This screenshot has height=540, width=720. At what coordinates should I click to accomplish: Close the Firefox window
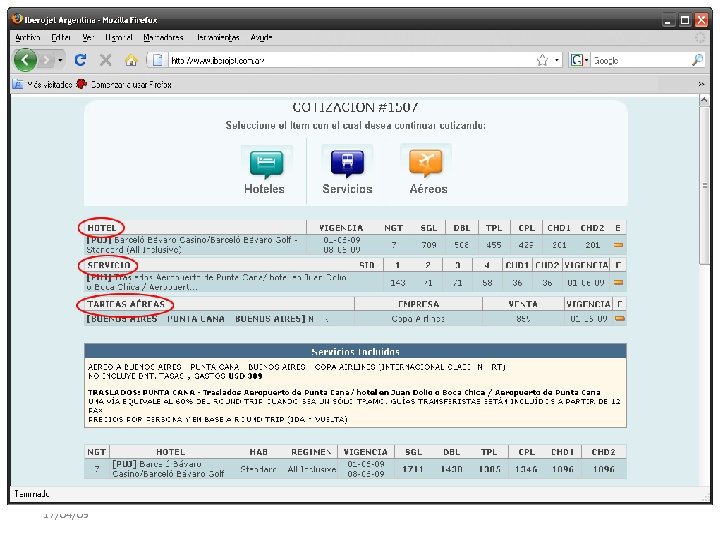tap(701, 20)
